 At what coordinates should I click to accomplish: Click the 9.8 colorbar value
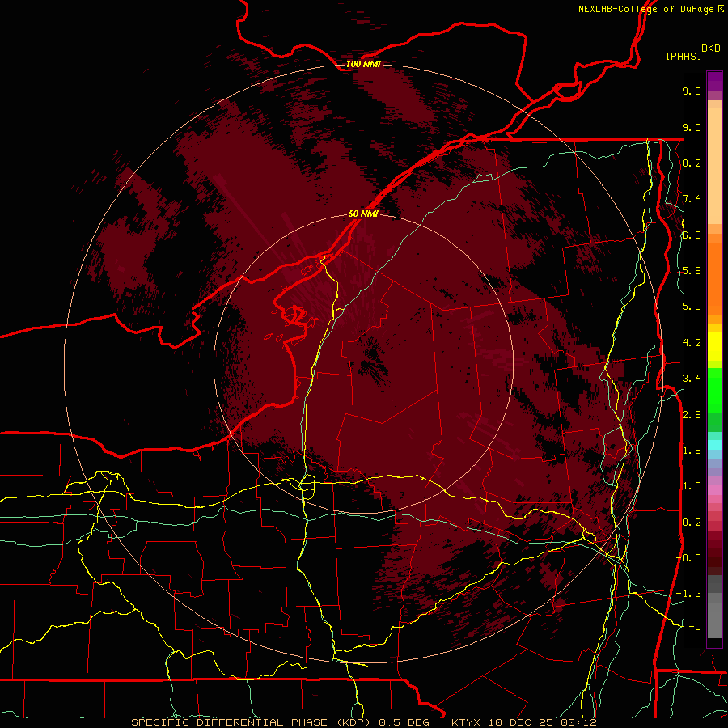[692, 91]
